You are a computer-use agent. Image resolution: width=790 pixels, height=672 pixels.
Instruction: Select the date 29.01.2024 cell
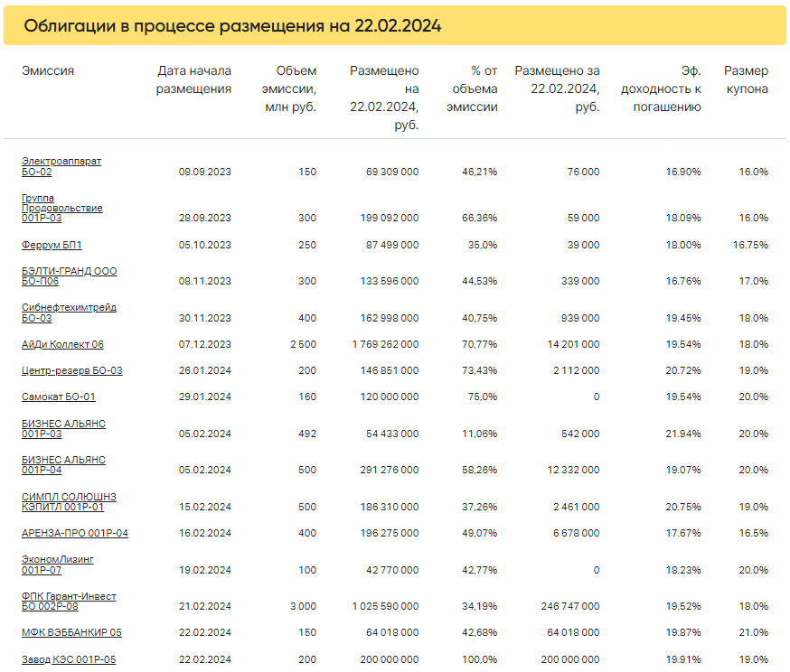tap(204, 397)
